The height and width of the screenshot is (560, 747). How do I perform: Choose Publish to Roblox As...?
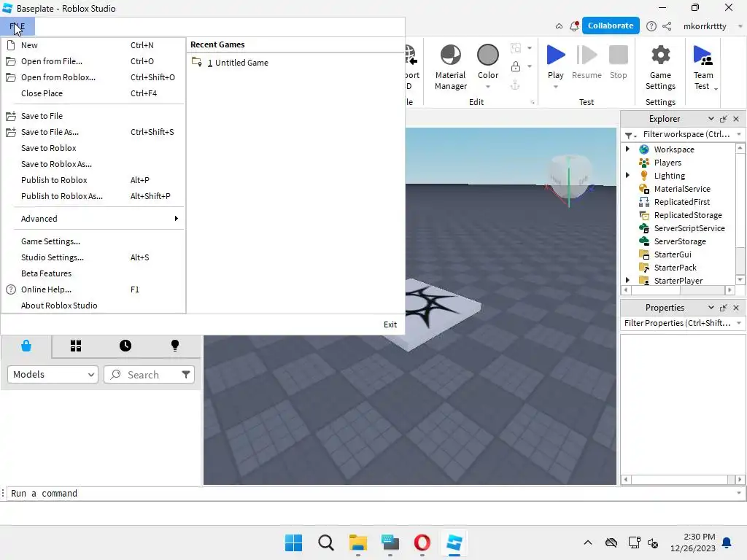pos(93,195)
